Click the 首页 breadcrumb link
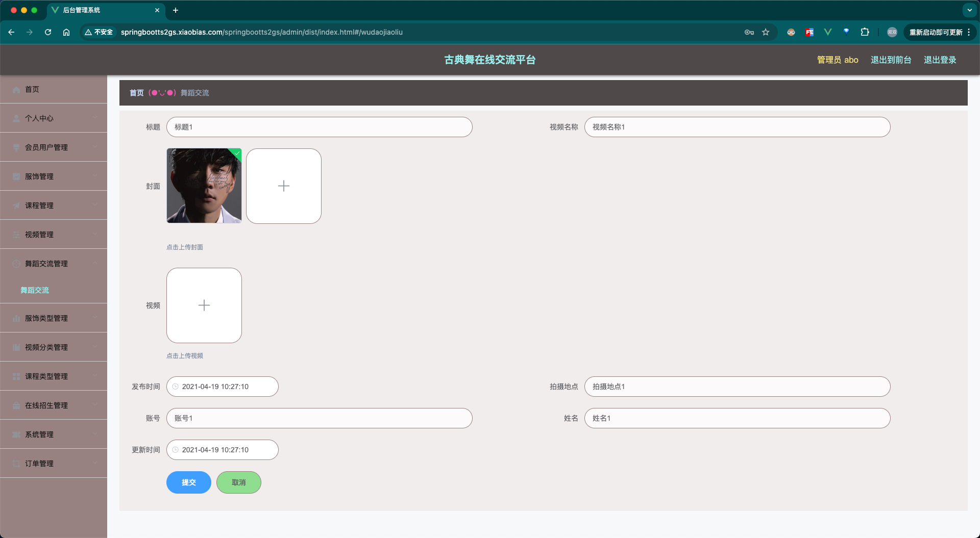 136,93
